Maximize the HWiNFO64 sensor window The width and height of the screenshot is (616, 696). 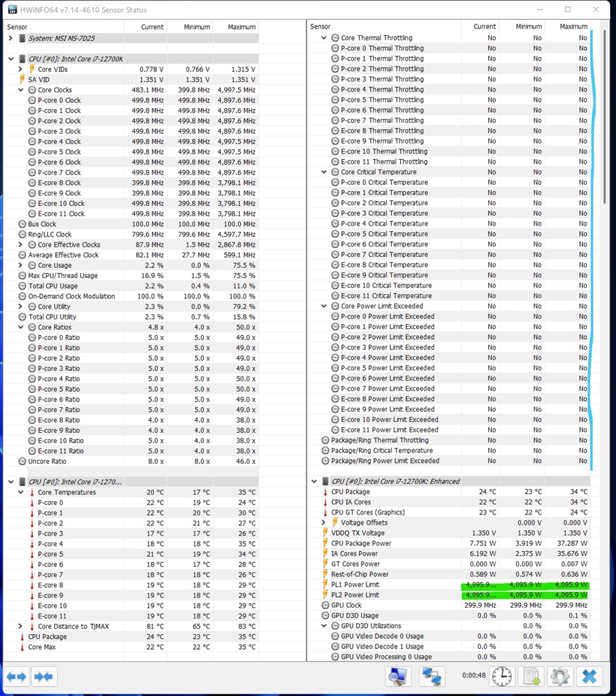568,10
